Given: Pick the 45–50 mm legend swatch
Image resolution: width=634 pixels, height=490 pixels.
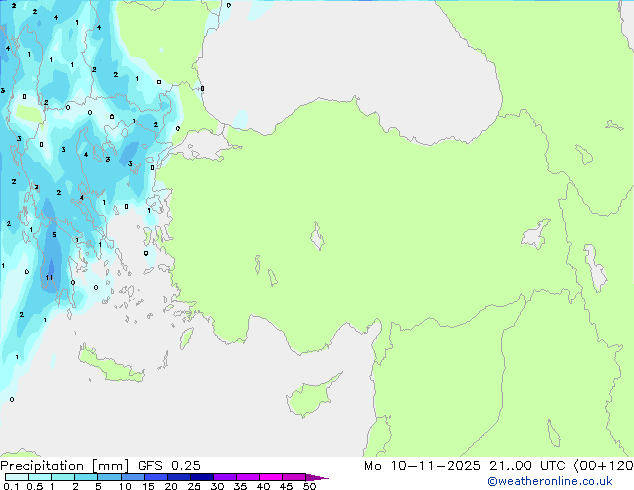Looking at the screenshot, I should coord(294,477).
